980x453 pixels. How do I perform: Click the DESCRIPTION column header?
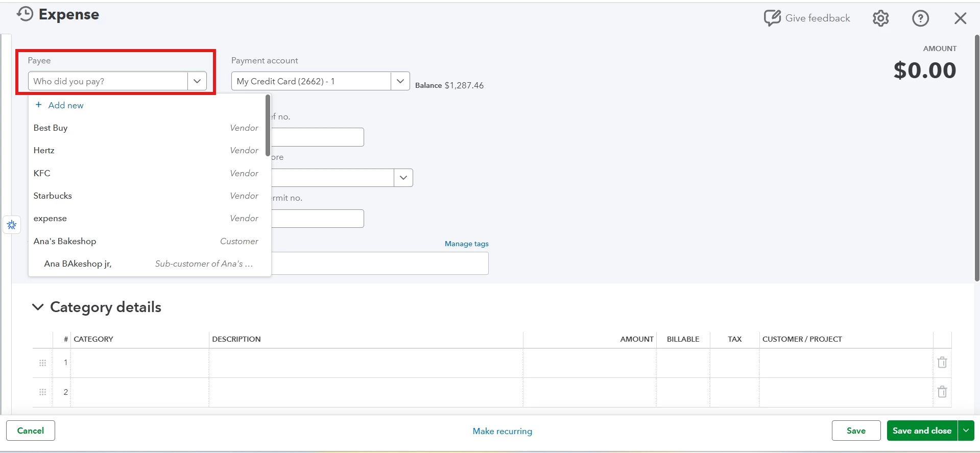click(236, 339)
